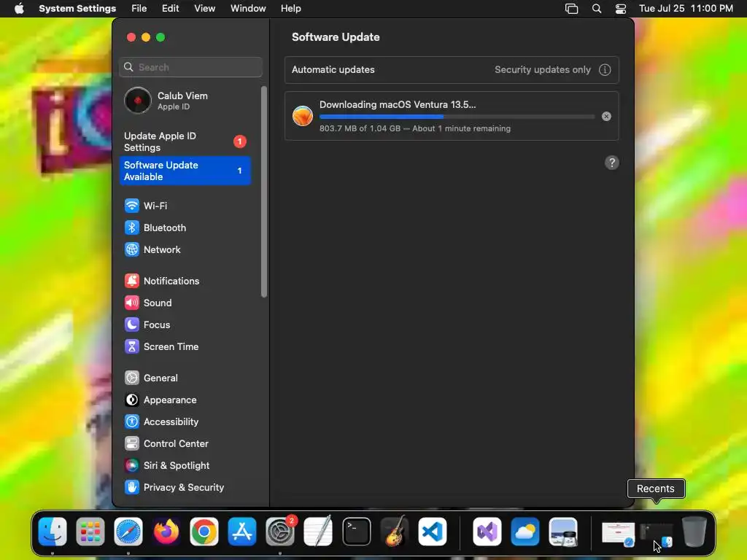Screen dimensions: 747x560
Task: Launch Google Chrome from the Dock
Action: point(204,532)
